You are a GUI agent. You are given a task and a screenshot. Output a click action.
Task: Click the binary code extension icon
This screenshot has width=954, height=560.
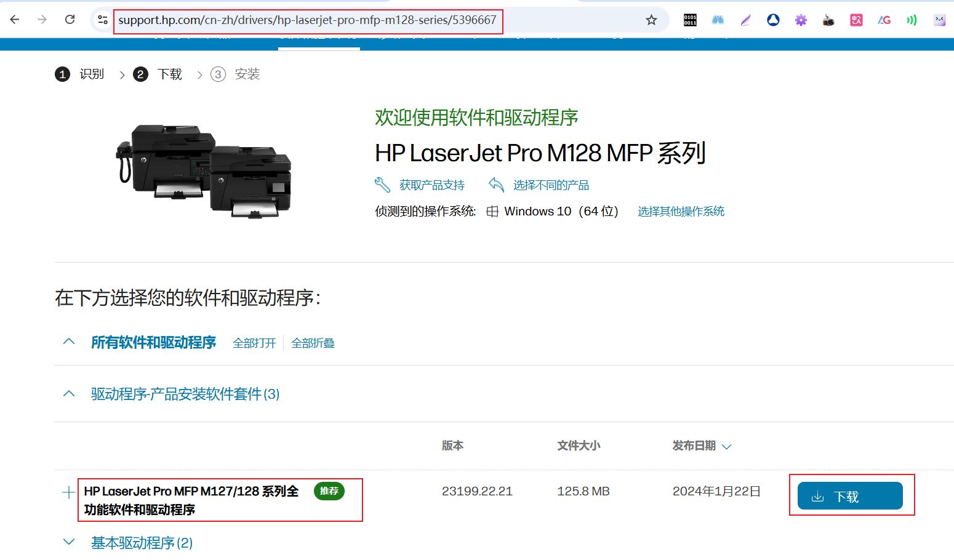click(690, 20)
